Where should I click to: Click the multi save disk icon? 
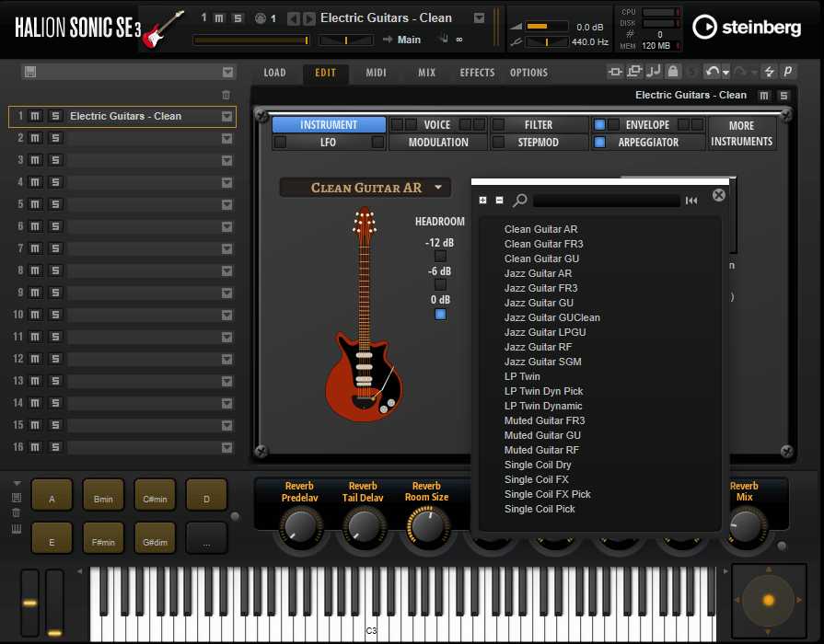click(x=30, y=72)
